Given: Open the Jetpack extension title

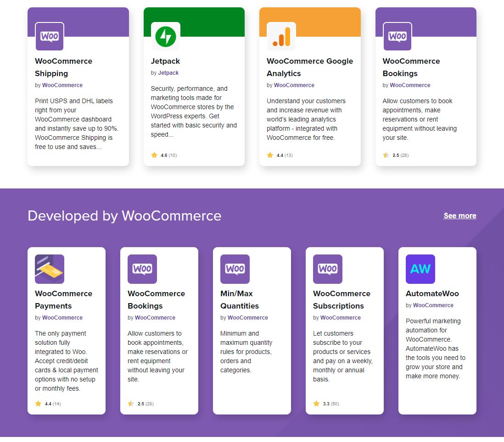Looking at the screenshot, I should pos(165,61).
